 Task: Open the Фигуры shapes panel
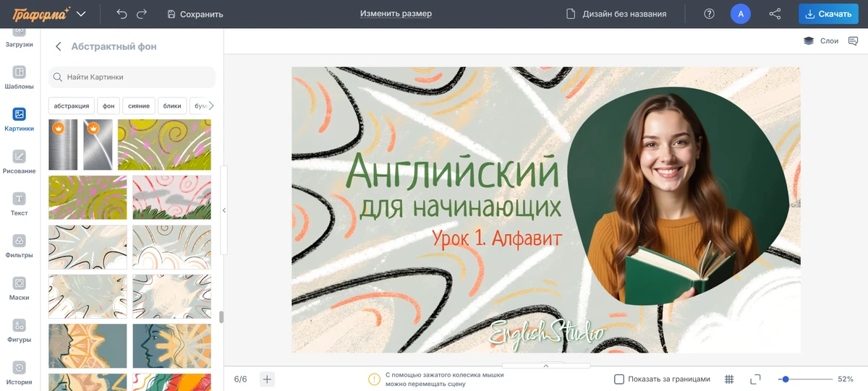(x=20, y=330)
